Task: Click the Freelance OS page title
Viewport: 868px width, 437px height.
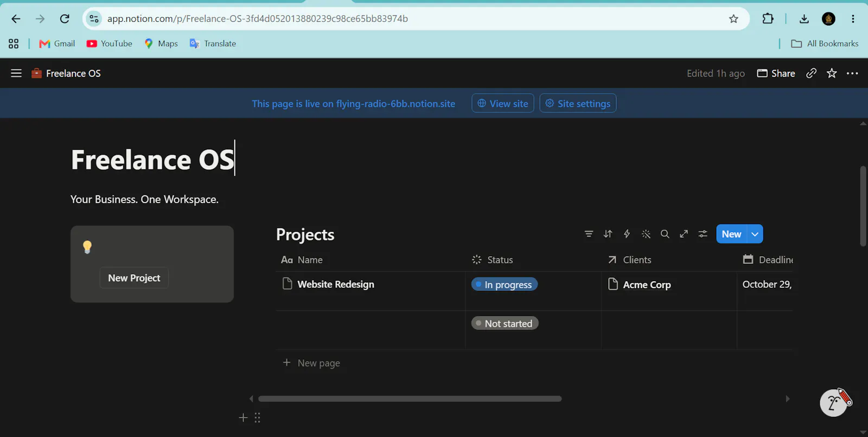Action: pyautogui.click(x=152, y=160)
